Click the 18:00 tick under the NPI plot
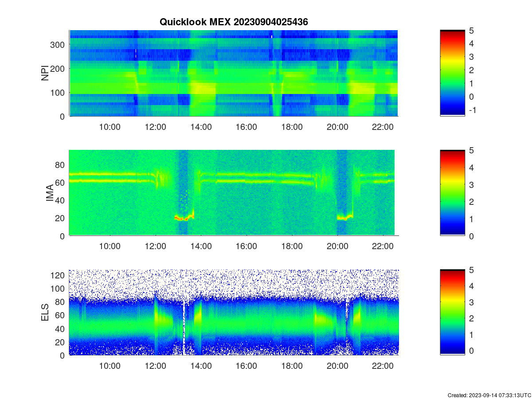This screenshot has height=399, width=532. click(x=292, y=127)
